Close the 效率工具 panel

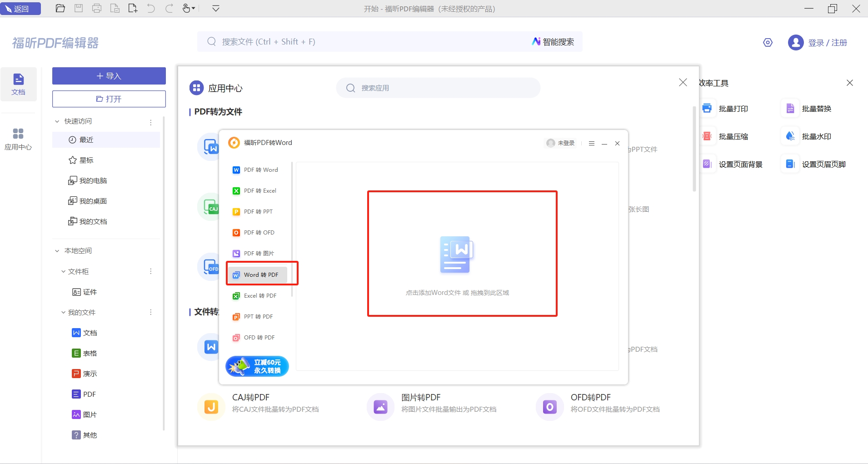849,83
